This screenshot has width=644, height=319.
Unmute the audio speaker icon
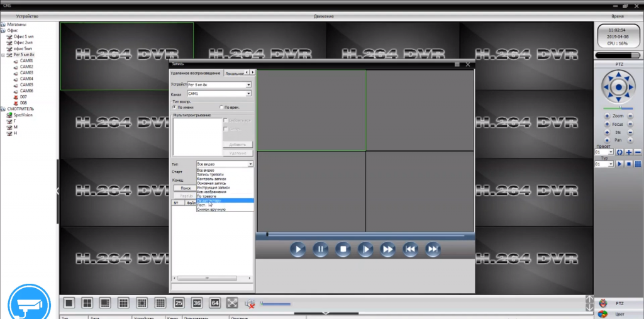pos(250,303)
